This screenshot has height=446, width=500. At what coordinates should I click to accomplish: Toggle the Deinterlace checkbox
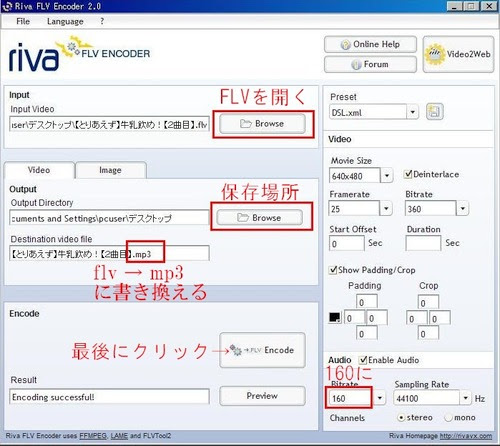tap(407, 174)
